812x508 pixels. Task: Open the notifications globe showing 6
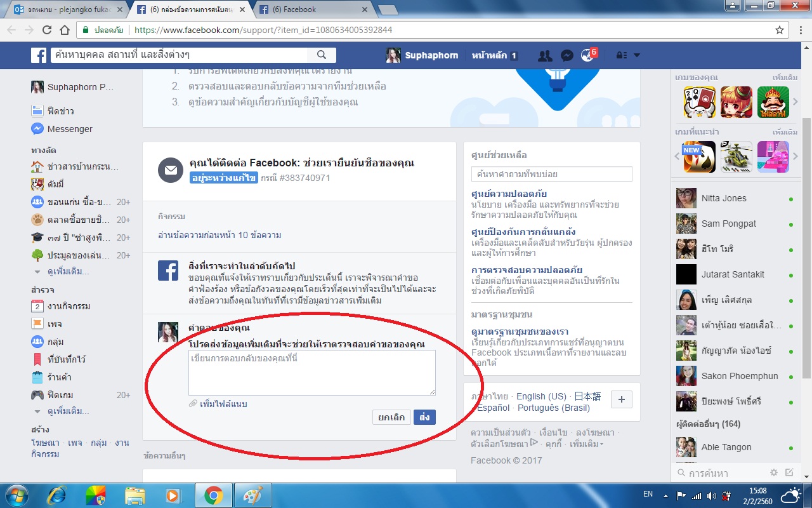(588, 55)
